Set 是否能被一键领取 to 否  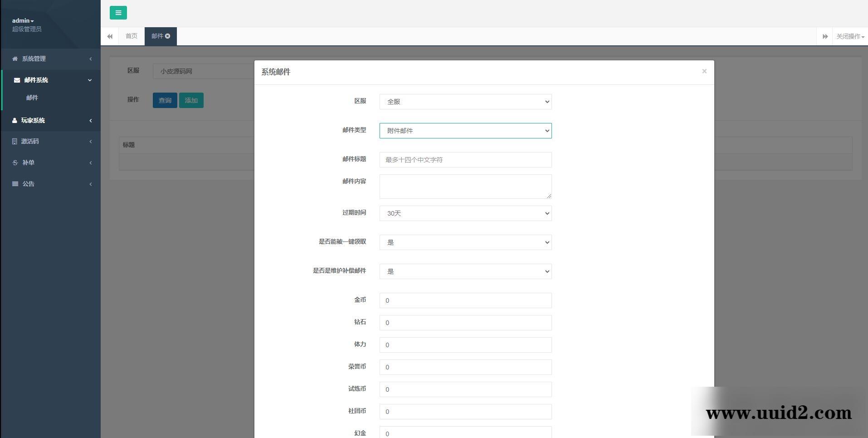tap(465, 242)
